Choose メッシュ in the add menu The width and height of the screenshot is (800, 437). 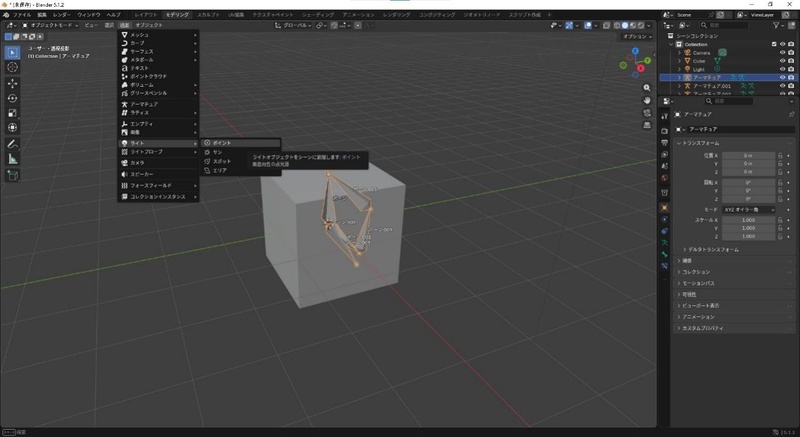pyautogui.click(x=159, y=35)
